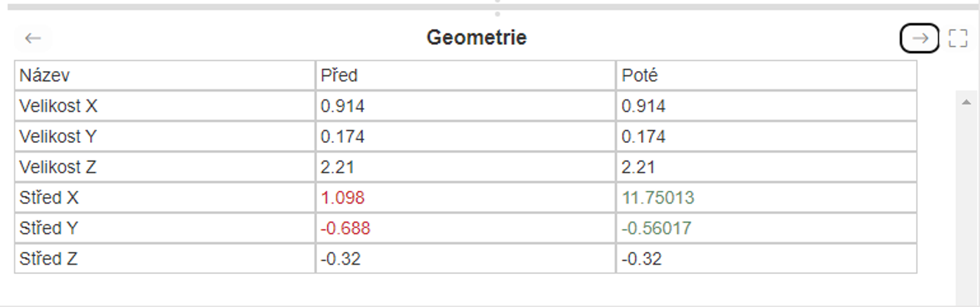Click the red 1.098 value
980x307 pixels.
coord(342,198)
